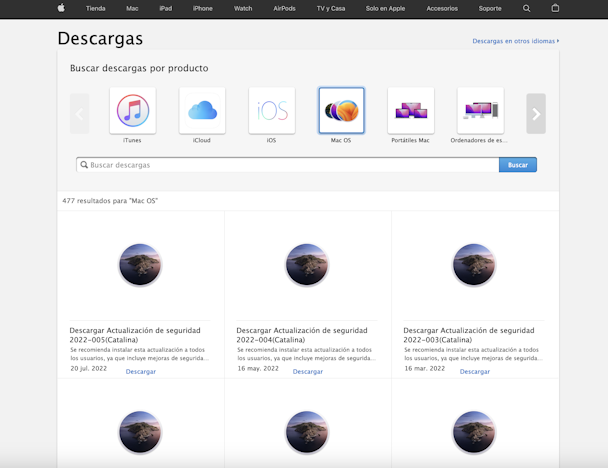
Task: Open Accesorios menu item
Action: pyautogui.click(x=442, y=8)
